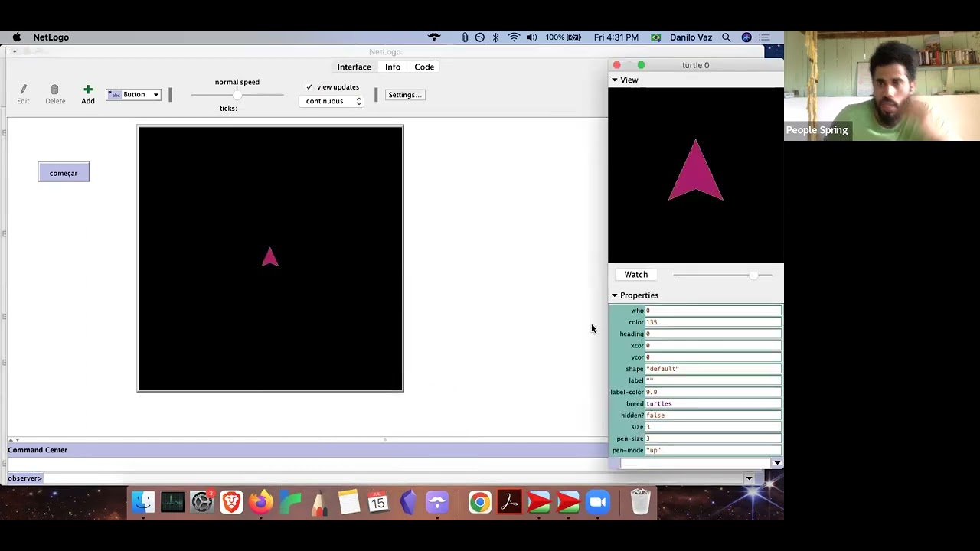Viewport: 980px width, 551px height.
Task: Open the Calendar app in the dock
Action: 378,502
